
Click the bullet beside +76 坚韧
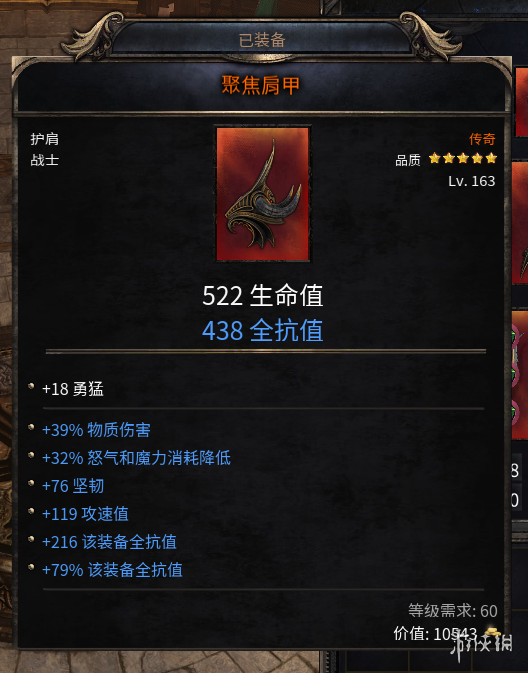click(31, 483)
